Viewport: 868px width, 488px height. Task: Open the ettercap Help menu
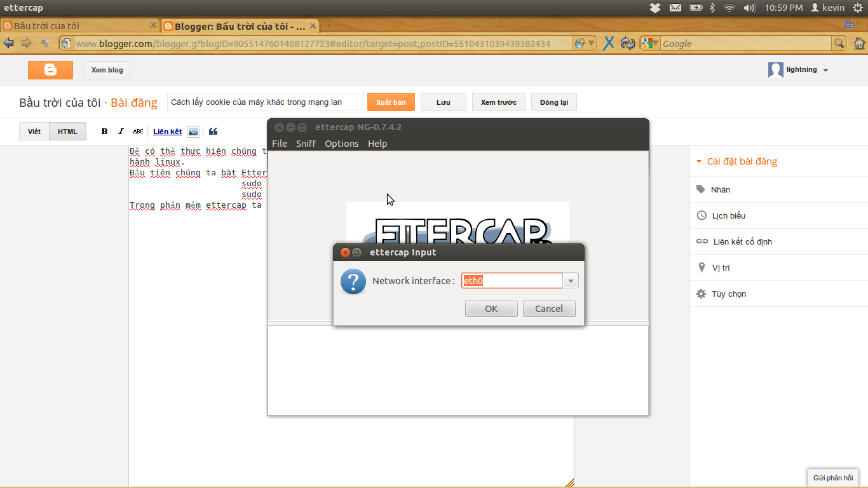[377, 144]
